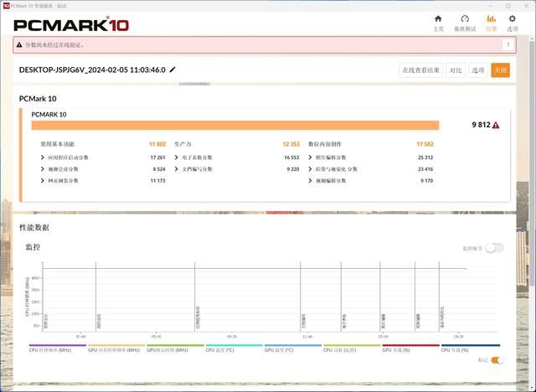The image size is (536, 392).
Task: Toggle GPU 温度 (°C) blue legend
Action: tap(293, 348)
